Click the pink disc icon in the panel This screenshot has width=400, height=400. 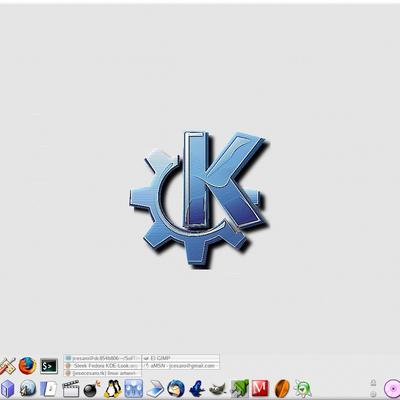coord(392,388)
